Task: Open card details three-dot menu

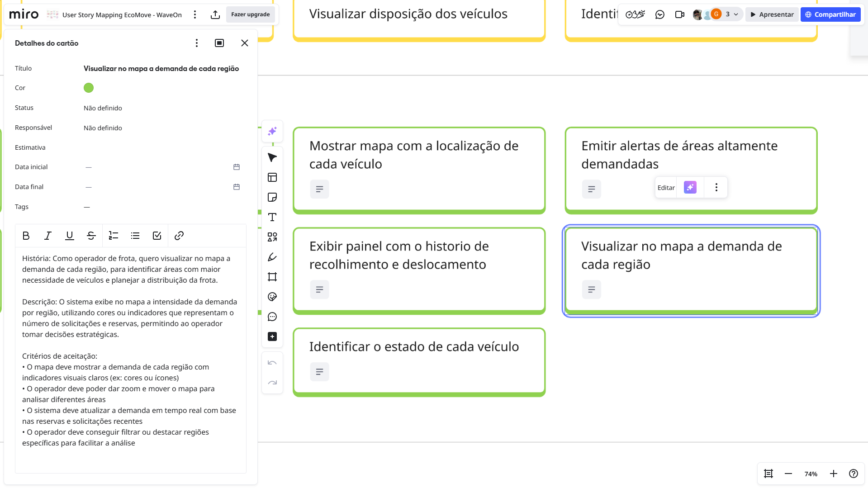Action: (x=197, y=43)
